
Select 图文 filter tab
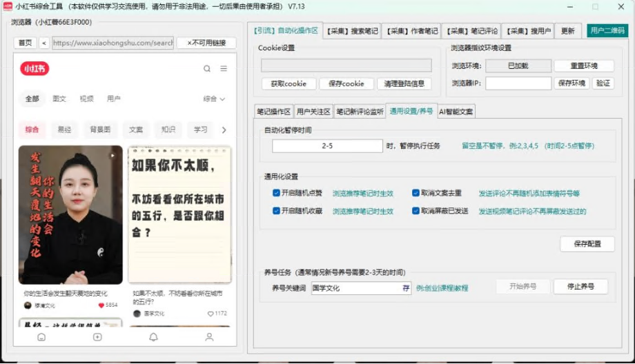click(59, 99)
